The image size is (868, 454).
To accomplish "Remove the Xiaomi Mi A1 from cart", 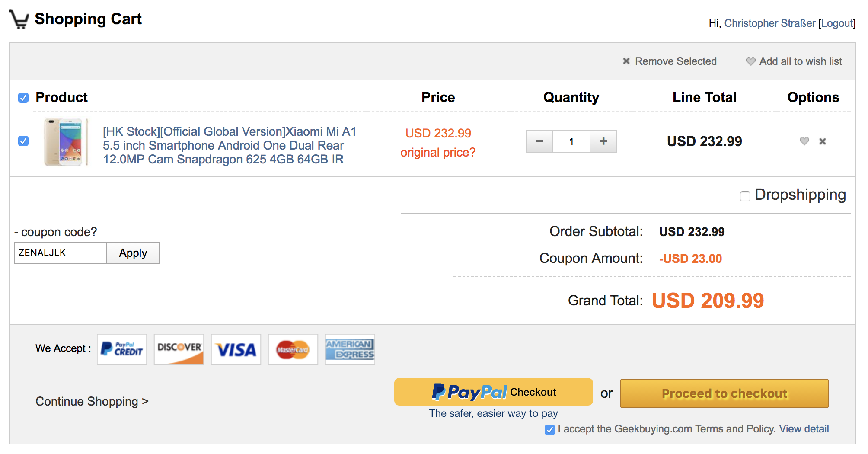I will [823, 141].
